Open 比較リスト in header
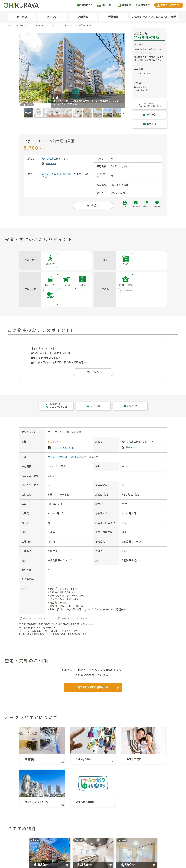This screenshot has width=186, height=868. (x=105, y=5)
